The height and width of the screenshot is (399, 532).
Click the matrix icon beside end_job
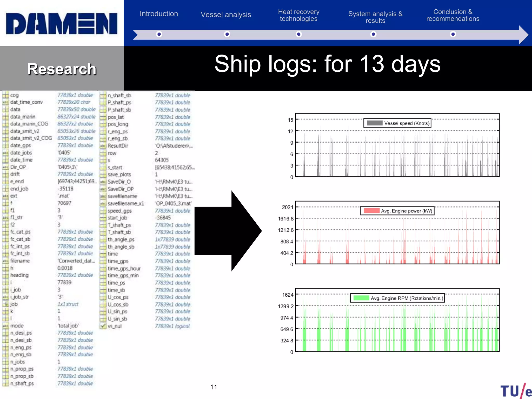5,189
